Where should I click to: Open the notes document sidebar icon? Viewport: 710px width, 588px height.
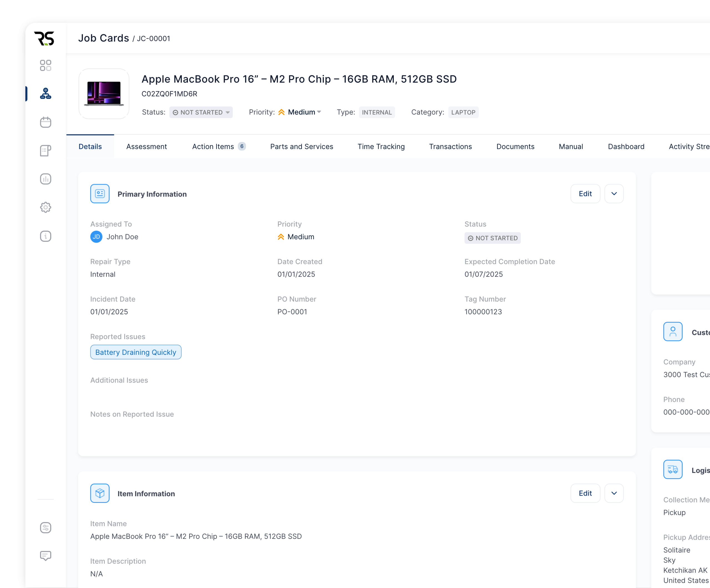(x=45, y=150)
